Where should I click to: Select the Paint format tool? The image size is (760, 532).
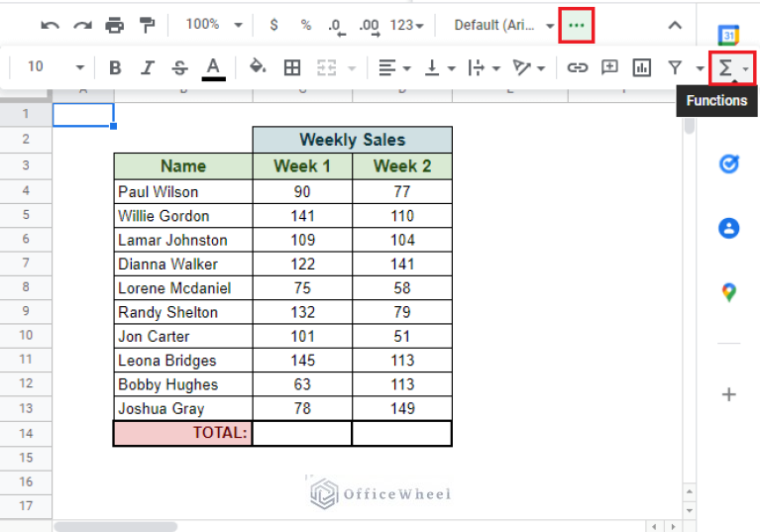tap(148, 25)
